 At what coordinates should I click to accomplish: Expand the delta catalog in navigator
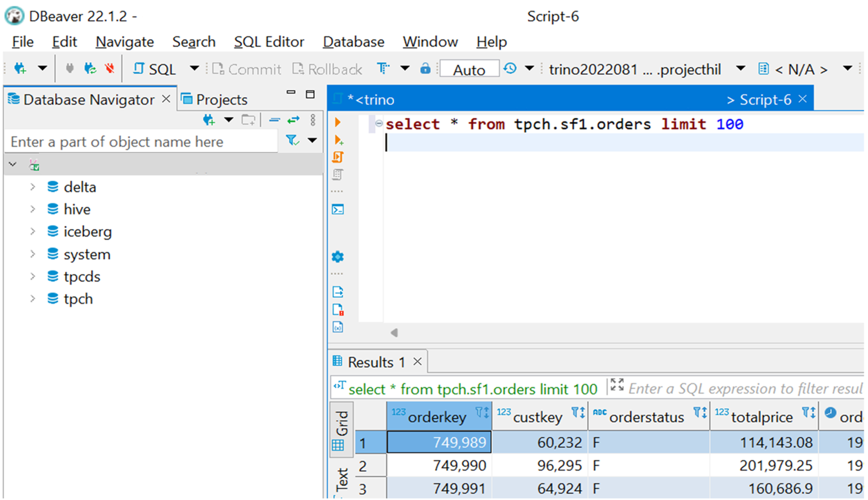tap(33, 187)
